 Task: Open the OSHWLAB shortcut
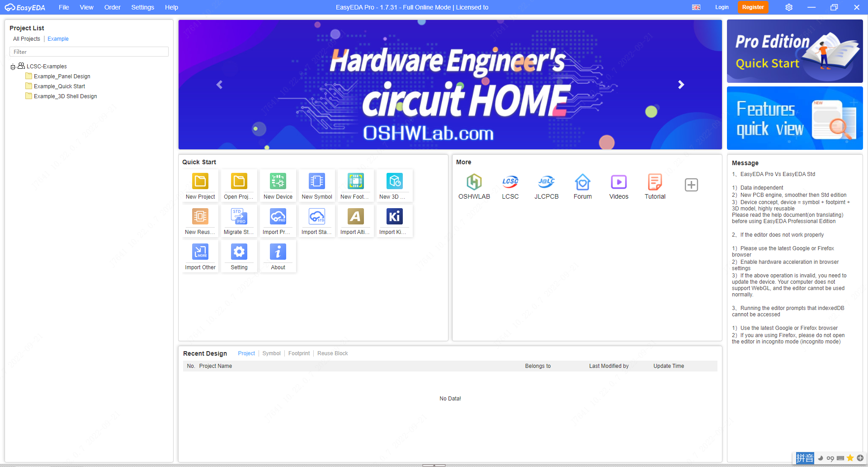pyautogui.click(x=474, y=186)
